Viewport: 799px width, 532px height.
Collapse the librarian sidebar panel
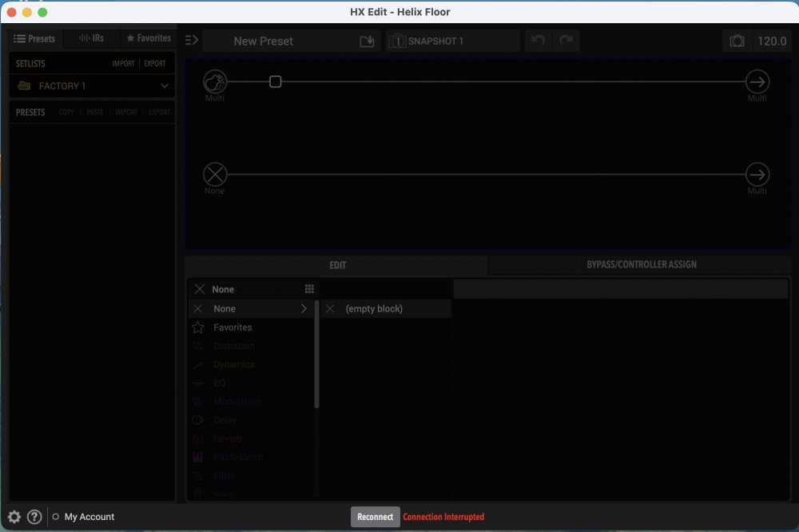pyautogui.click(x=192, y=40)
